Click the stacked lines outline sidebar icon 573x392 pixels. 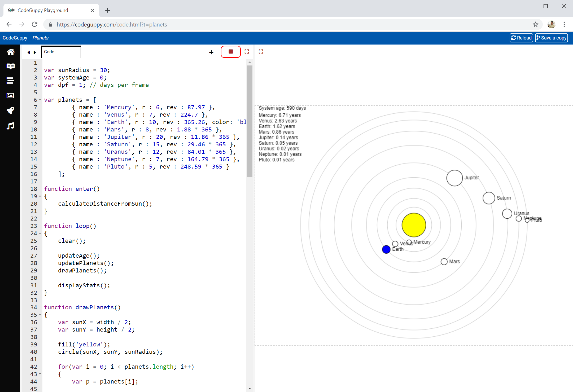(10, 81)
